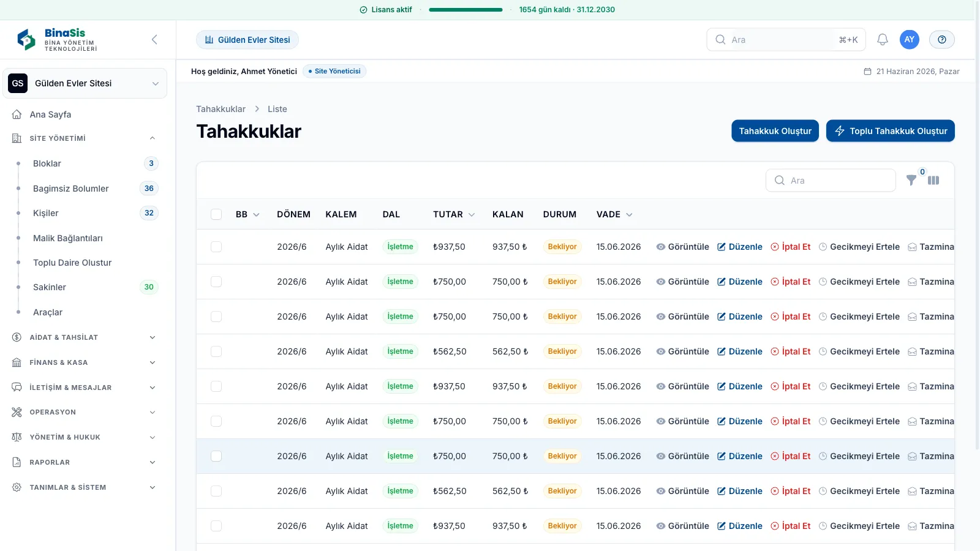Click Gecikmeyi Ertele in the last row
The image size is (980, 551).
pyautogui.click(x=859, y=526)
